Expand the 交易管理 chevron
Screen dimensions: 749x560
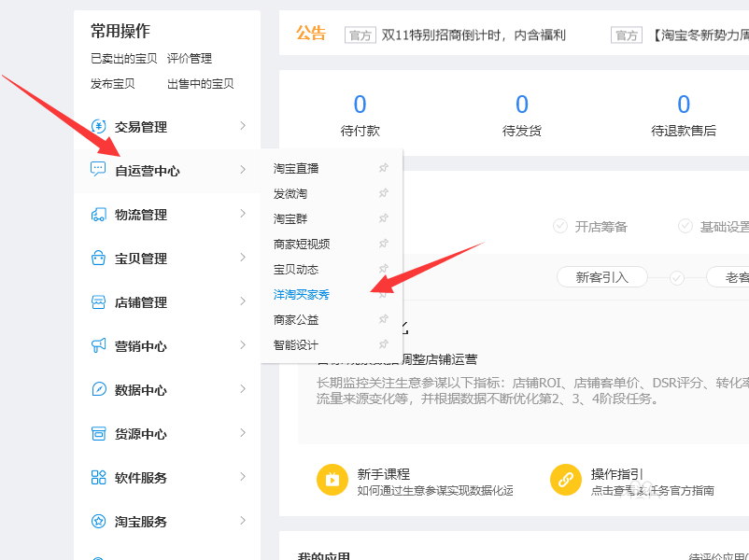click(243, 126)
